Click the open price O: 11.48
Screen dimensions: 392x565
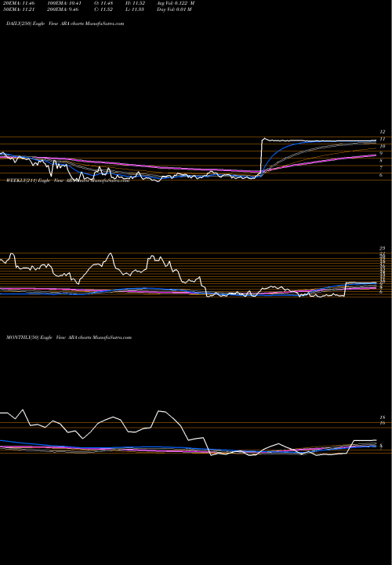105,3
